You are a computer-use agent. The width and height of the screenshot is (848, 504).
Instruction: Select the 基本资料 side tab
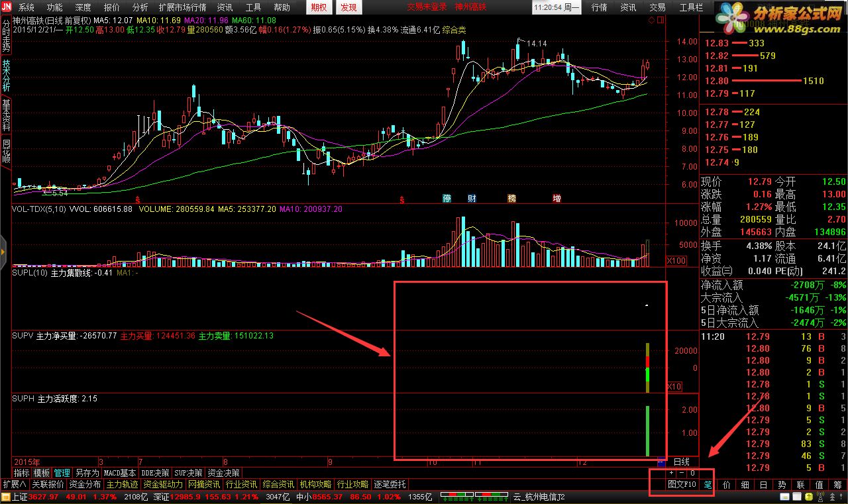pyautogui.click(x=6, y=115)
